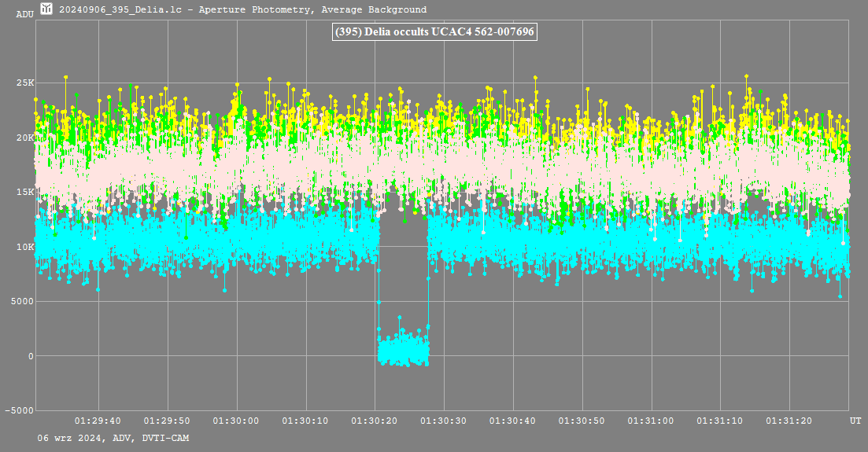Click the 'UT' time axis label

pos(856,421)
